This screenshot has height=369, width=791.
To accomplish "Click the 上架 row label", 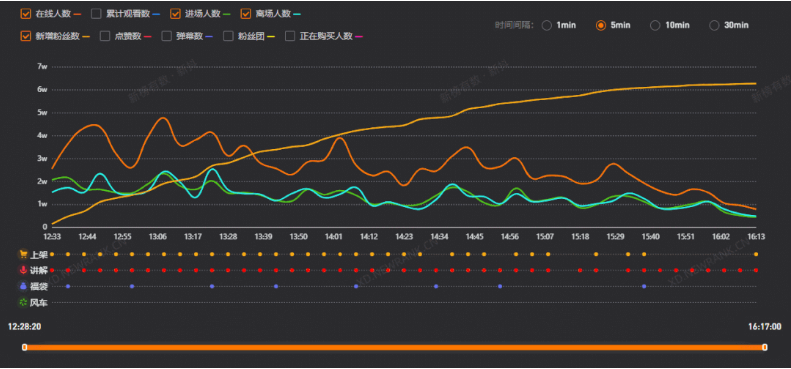I will [39, 254].
